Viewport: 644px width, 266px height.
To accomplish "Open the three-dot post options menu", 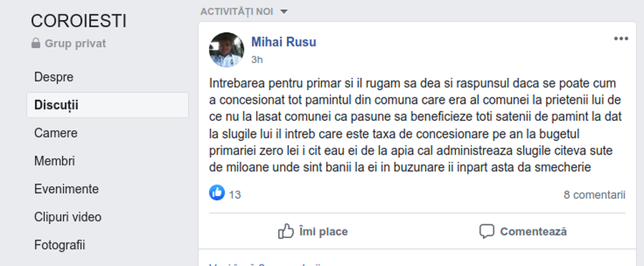I will tap(621, 39).
